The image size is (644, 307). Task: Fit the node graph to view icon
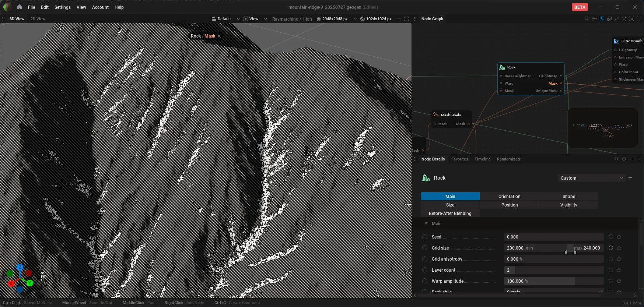(624, 19)
